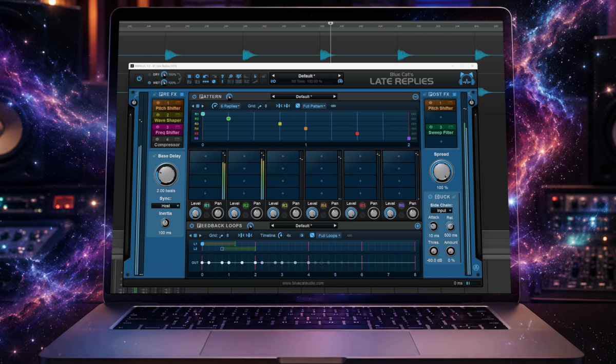Open the Post FX Pitch Shifter slot
The image size is (616, 364).
click(440, 108)
